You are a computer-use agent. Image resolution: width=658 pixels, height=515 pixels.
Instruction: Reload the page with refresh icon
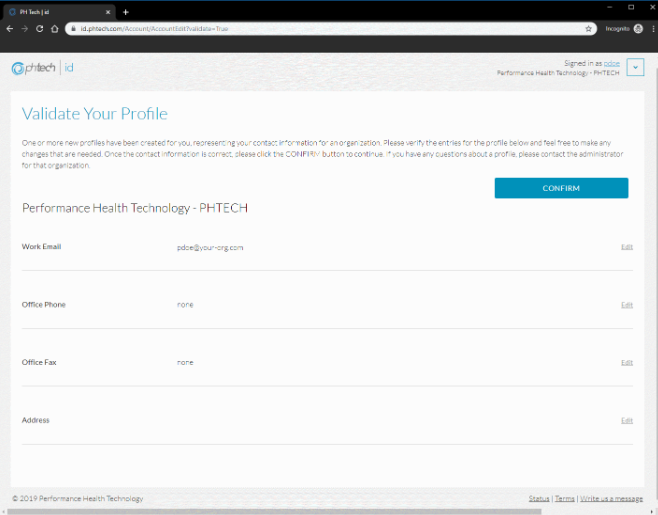pos(40,29)
